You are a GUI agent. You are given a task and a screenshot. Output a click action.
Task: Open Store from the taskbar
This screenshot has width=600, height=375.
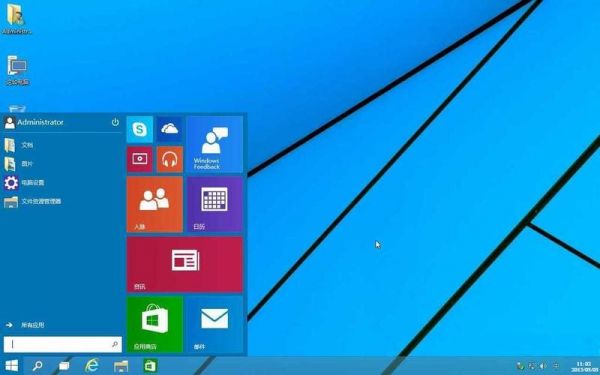coord(150,366)
